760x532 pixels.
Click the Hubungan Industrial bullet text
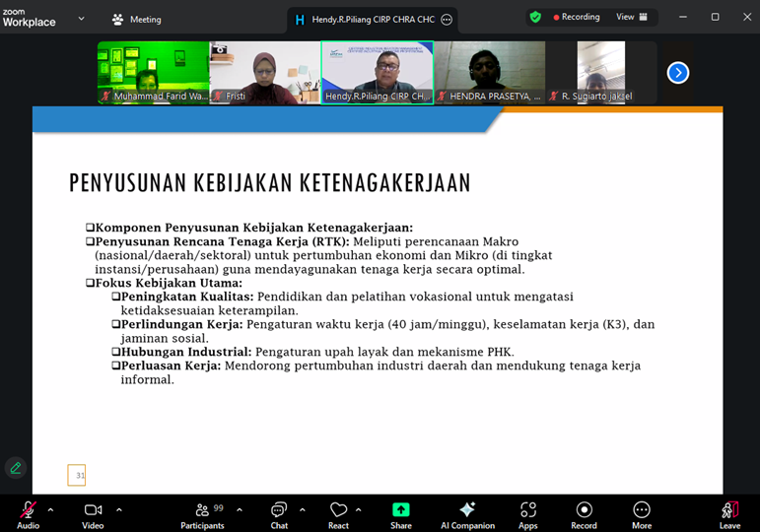click(313, 352)
